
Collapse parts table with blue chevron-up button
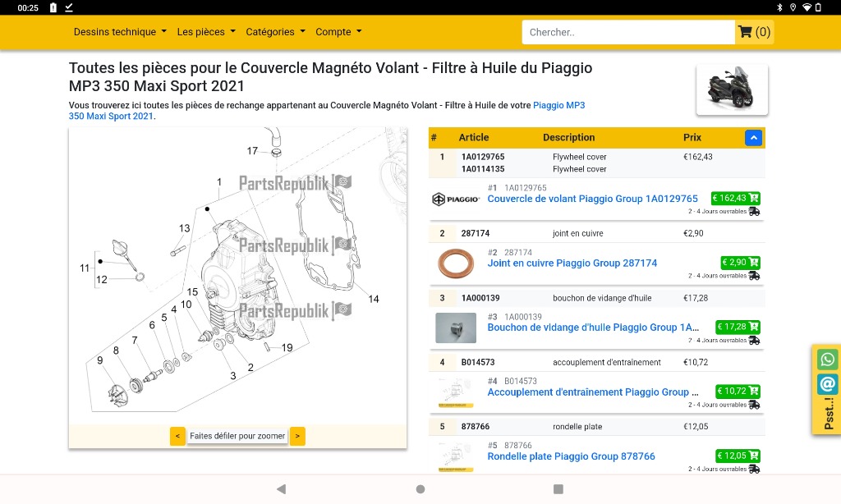click(x=754, y=138)
